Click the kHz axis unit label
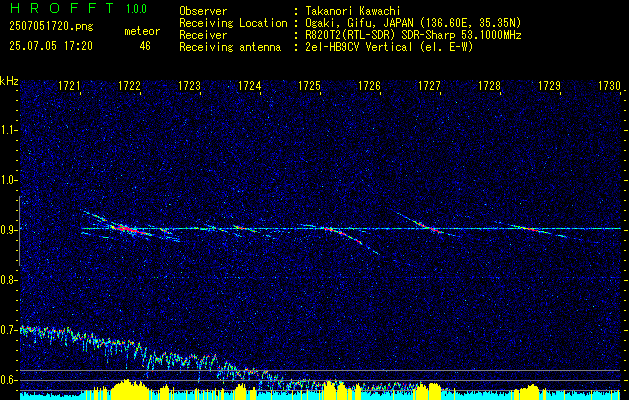 pos(9,81)
